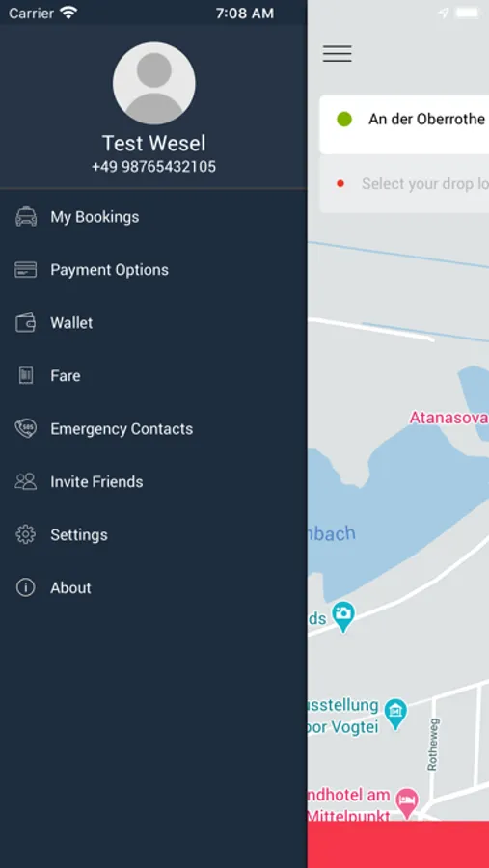This screenshot has width=489, height=868.
Task: Tap the About info circle icon
Action: pos(25,588)
